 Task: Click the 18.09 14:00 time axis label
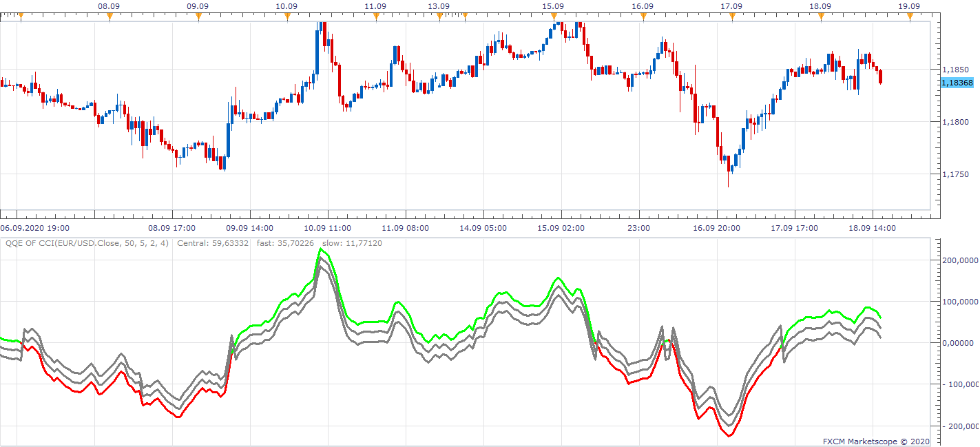pyautogui.click(x=873, y=228)
